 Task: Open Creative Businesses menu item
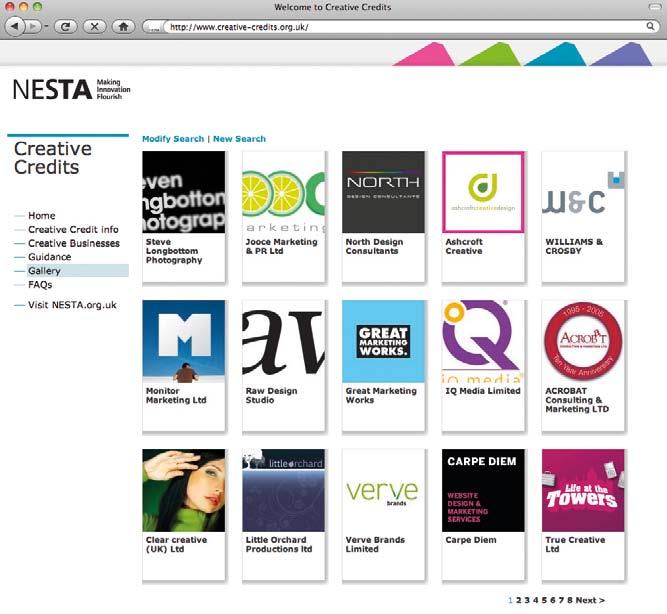tap(74, 243)
